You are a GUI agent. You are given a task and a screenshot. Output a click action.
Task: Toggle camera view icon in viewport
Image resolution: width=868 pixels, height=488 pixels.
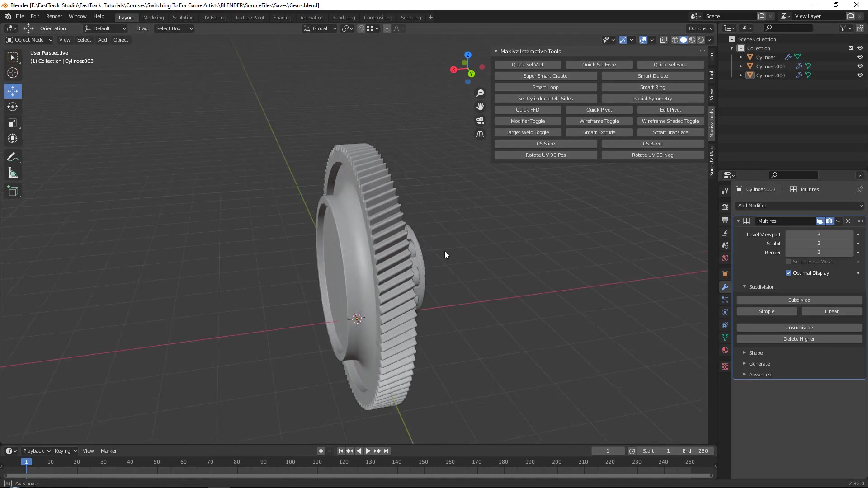click(x=480, y=121)
